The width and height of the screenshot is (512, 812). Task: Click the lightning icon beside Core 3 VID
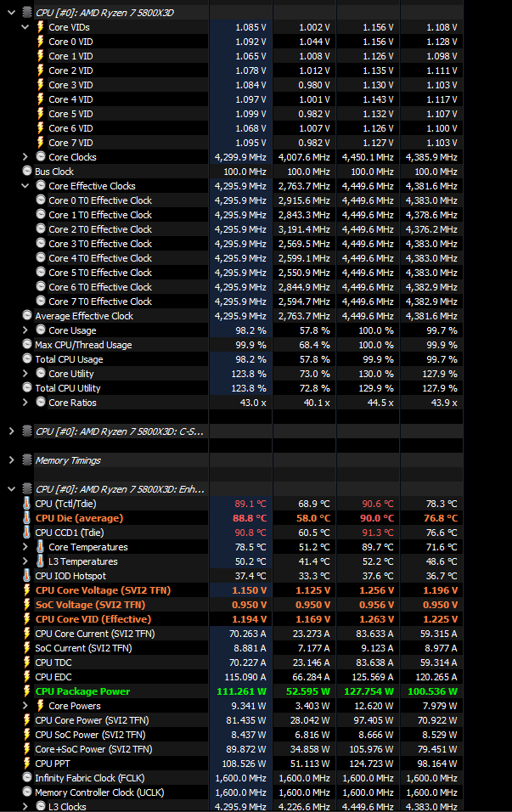[41, 84]
